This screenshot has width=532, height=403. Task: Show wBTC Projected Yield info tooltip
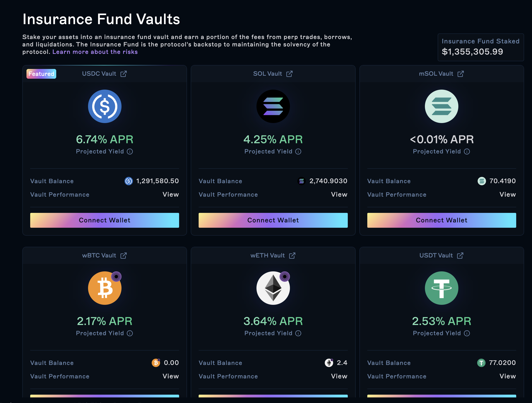pos(130,333)
